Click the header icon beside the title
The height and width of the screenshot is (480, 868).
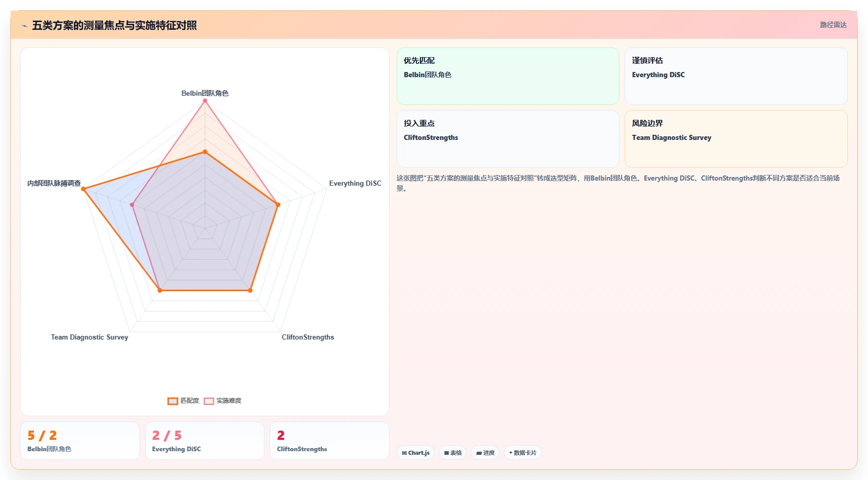(24, 26)
